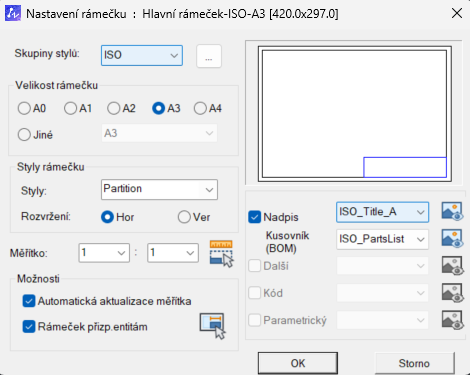470x375 pixels.
Task: Click the preview icon in Parametrický row
Action: 452,320
